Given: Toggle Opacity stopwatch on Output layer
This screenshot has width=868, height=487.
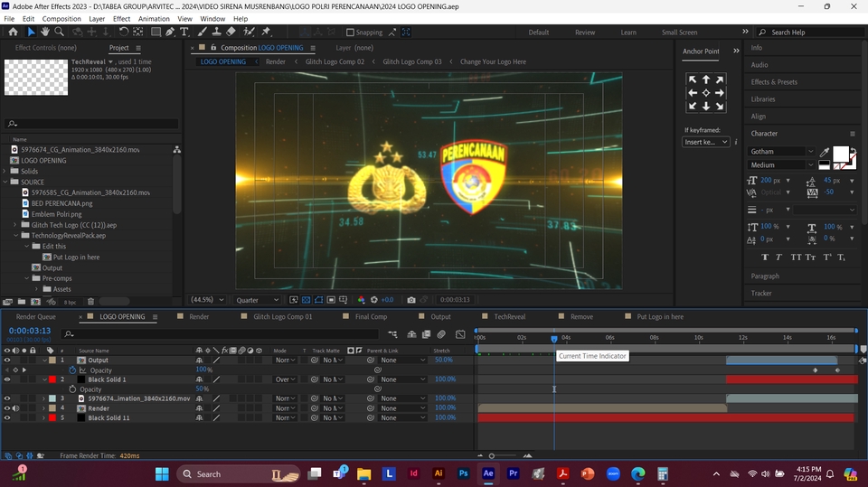Looking at the screenshot, I should pyautogui.click(x=72, y=370).
